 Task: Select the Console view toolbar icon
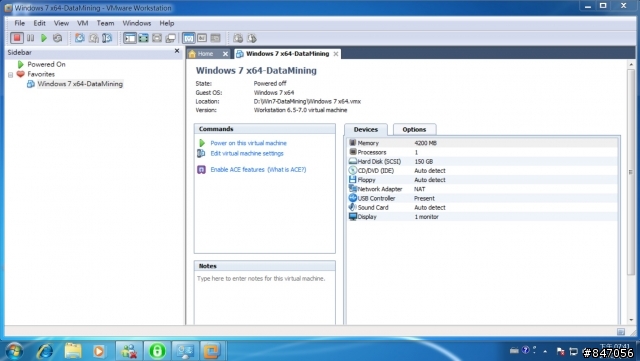point(215,38)
